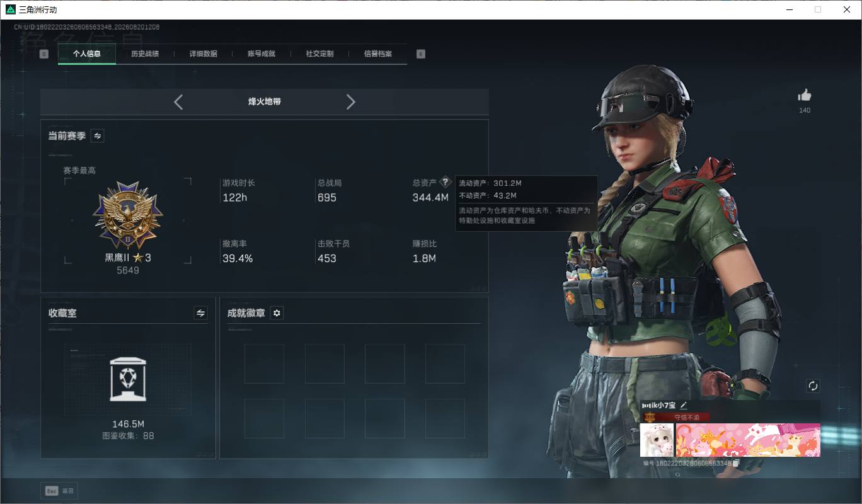Click the player avatar thumbnail
This screenshot has width=862, height=504.
click(x=657, y=440)
